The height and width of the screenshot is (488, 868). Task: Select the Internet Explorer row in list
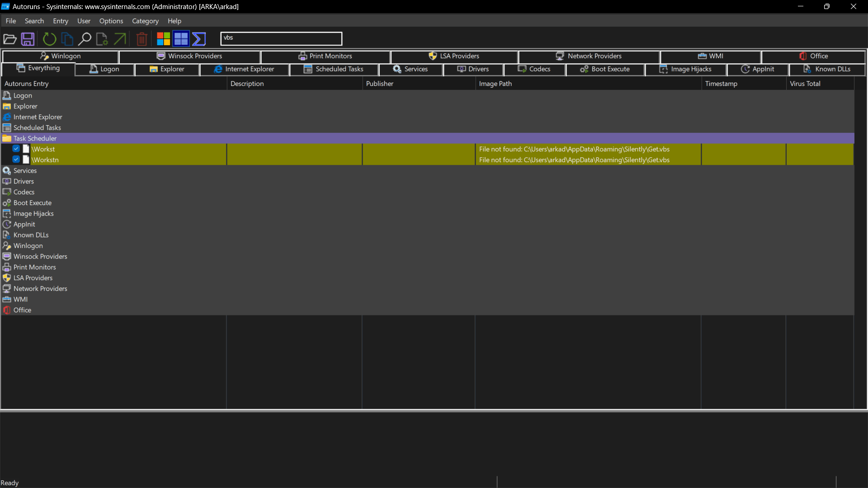click(x=427, y=117)
